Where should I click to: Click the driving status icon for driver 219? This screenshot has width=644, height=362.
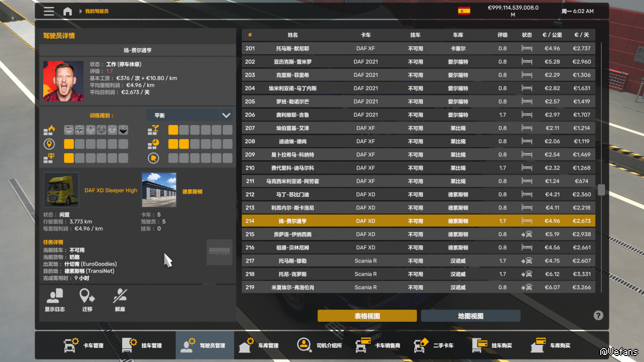pos(527,288)
